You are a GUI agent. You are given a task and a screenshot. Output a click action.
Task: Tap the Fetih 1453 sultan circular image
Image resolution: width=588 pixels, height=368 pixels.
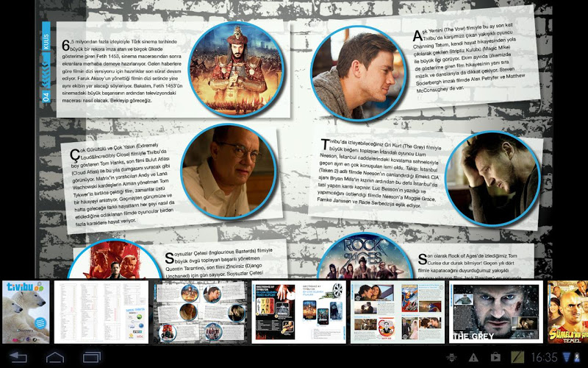pos(236,69)
